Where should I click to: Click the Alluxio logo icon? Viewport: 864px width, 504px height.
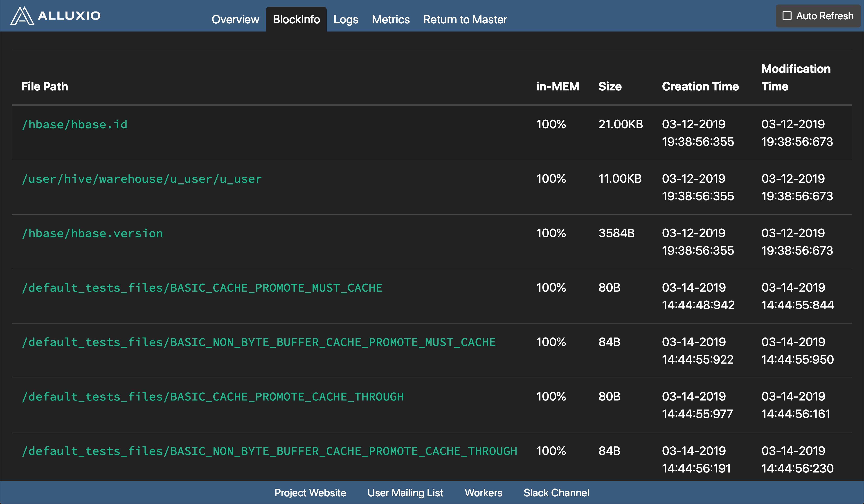[22, 16]
